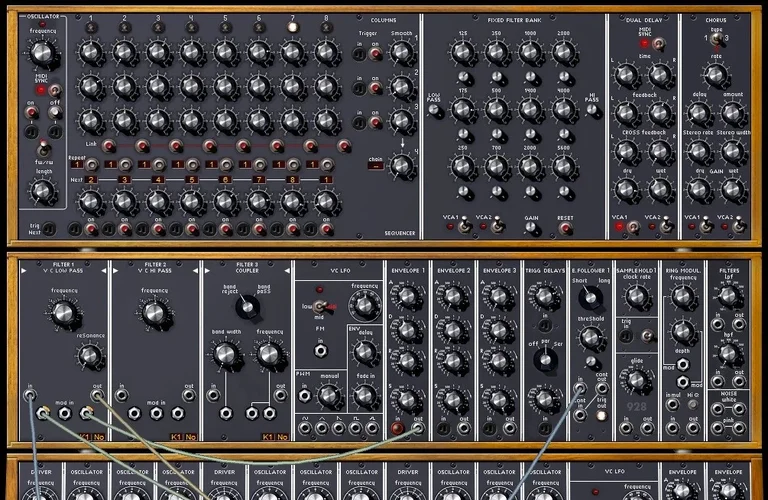Click the Envelope 1 out jack
This screenshot has width=768, height=500.
[x=418, y=429]
